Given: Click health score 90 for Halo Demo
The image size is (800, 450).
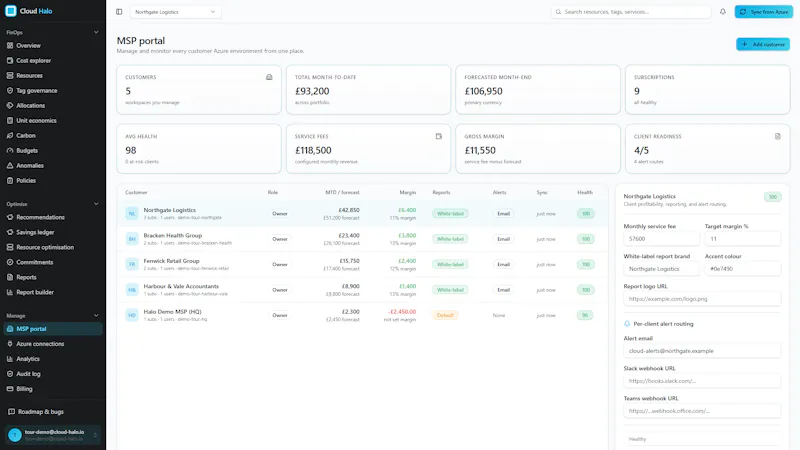Looking at the screenshot, I should pyautogui.click(x=585, y=315).
